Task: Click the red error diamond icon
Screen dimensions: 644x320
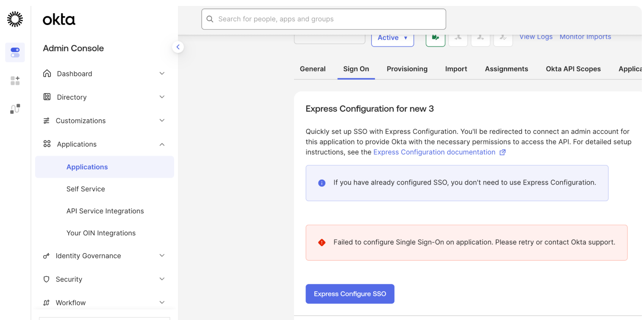Action: click(x=322, y=243)
